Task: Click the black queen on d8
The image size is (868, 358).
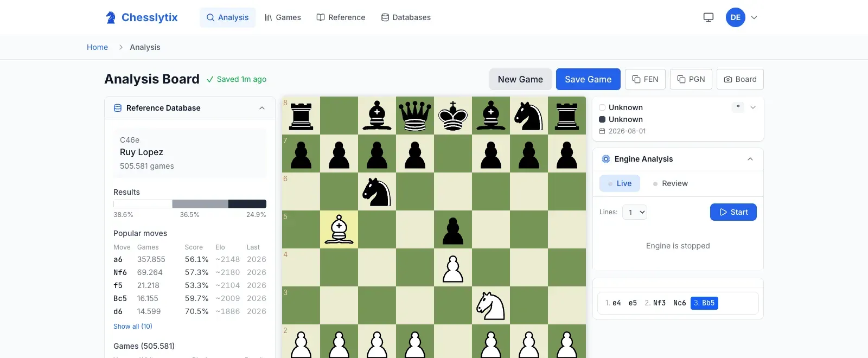Action: (415, 116)
